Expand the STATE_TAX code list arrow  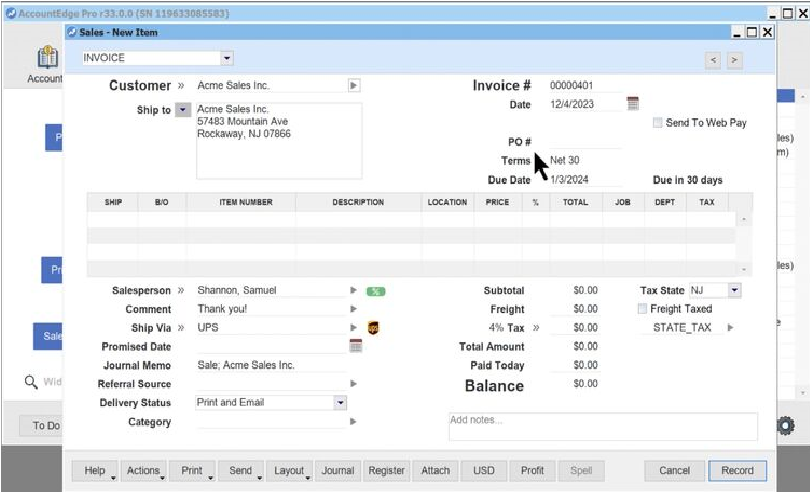click(x=730, y=328)
